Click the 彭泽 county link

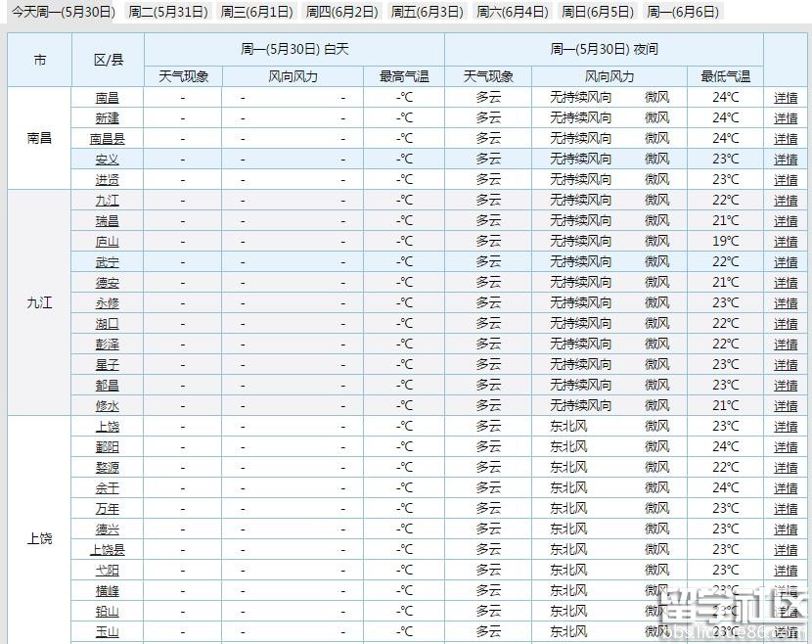(108, 344)
